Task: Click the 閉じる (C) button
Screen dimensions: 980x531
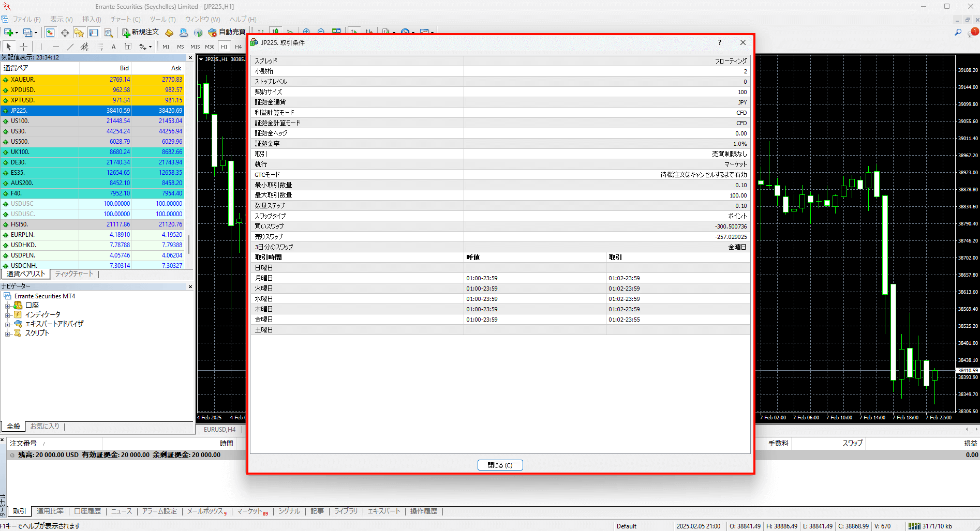Action: click(x=500, y=465)
